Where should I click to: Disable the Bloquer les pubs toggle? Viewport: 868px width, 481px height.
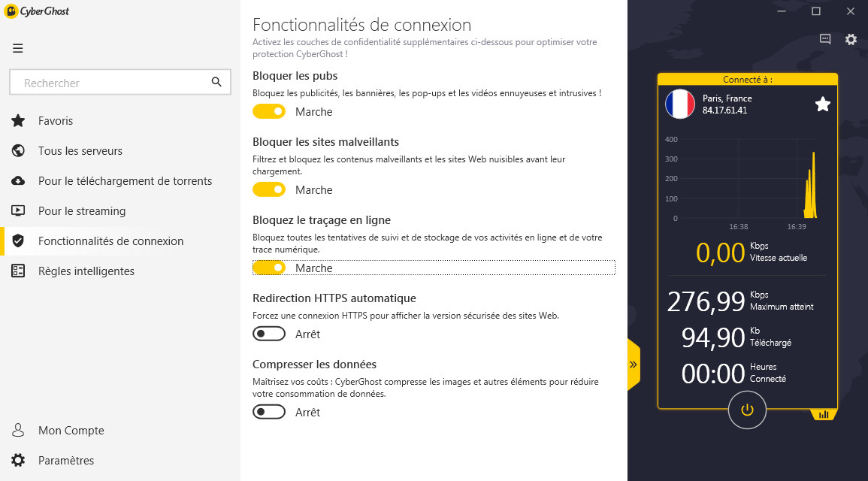pos(269,111)
